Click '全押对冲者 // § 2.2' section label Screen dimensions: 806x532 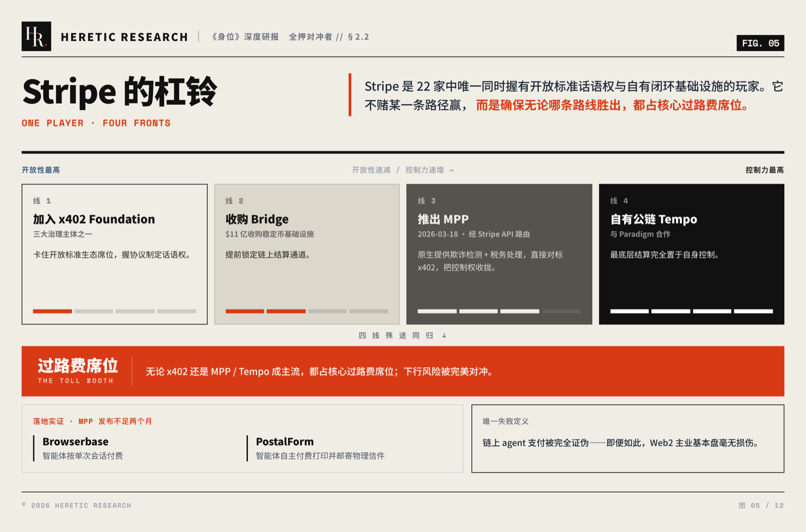(329, 37)
